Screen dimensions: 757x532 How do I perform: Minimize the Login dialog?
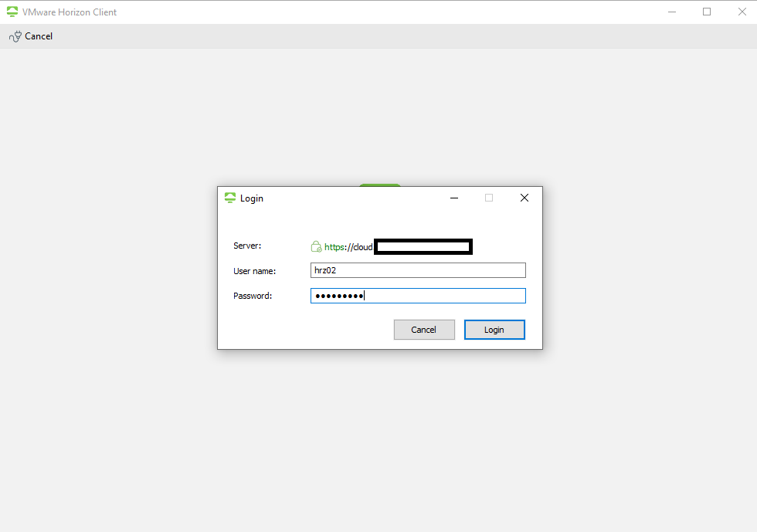coord(454,198)
